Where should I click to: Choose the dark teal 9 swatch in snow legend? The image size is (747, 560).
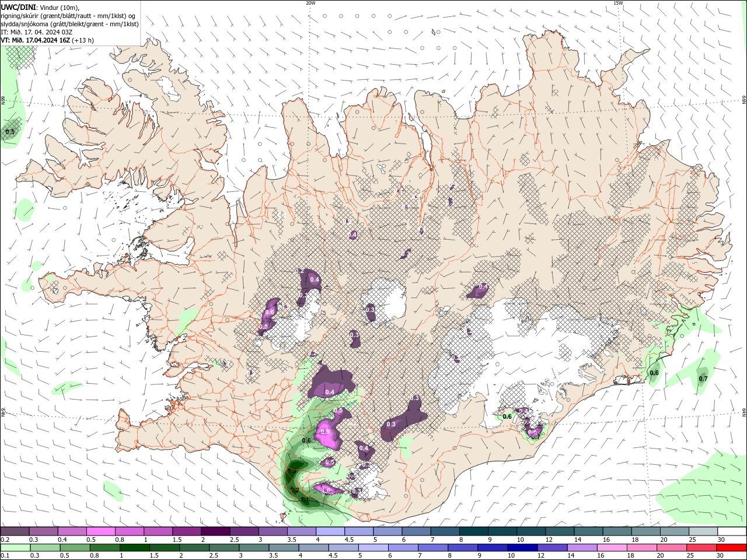pyautogui.click(x=502, y=531)
